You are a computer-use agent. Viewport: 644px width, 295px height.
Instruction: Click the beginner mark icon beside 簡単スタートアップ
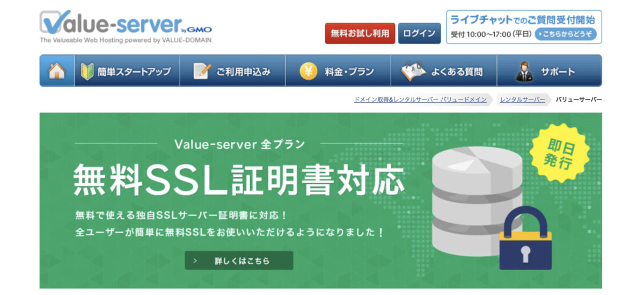(87, 71)
